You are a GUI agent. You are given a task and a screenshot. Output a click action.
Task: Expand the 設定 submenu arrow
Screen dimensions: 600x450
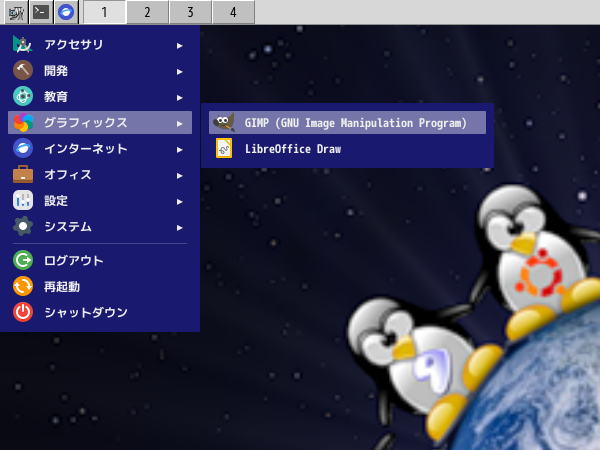pyautogui.click(x=179, y=202)
